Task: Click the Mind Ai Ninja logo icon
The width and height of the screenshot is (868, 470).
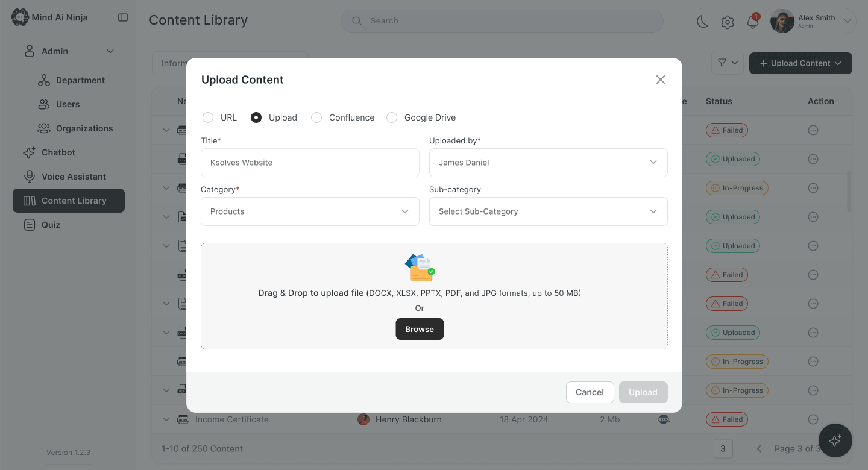Action: 20,17
